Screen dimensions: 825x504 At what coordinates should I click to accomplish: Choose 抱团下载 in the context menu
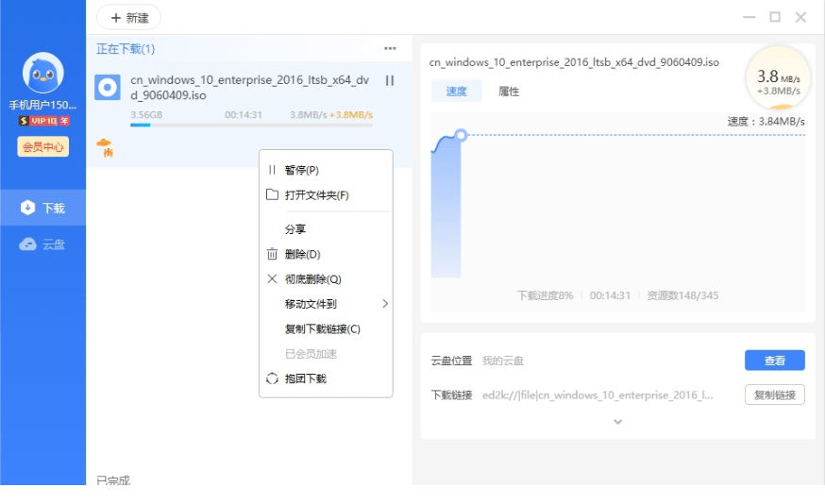click(326, 378)
